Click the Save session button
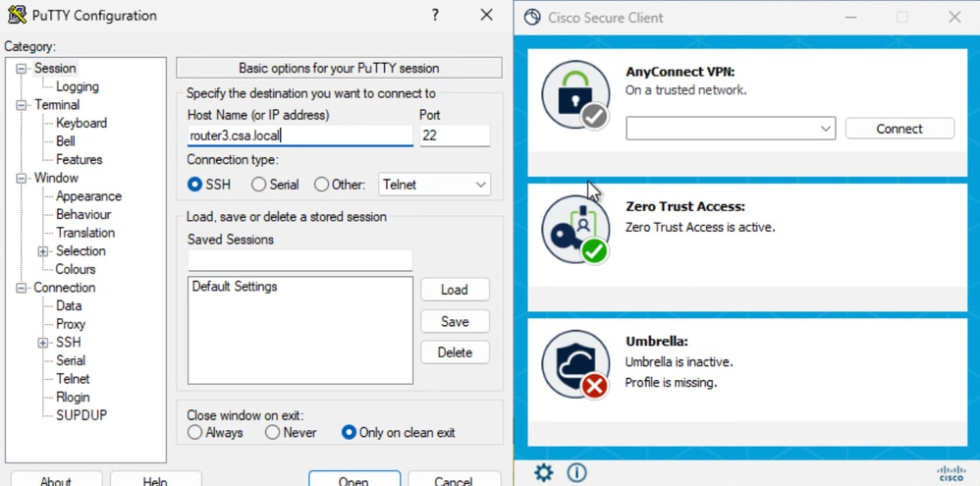 click(455, 322)
